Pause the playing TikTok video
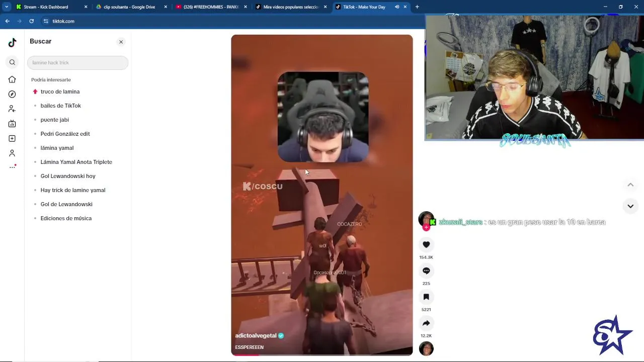The height and width of the screenshot is (362, 644). (x=322, y=195)
